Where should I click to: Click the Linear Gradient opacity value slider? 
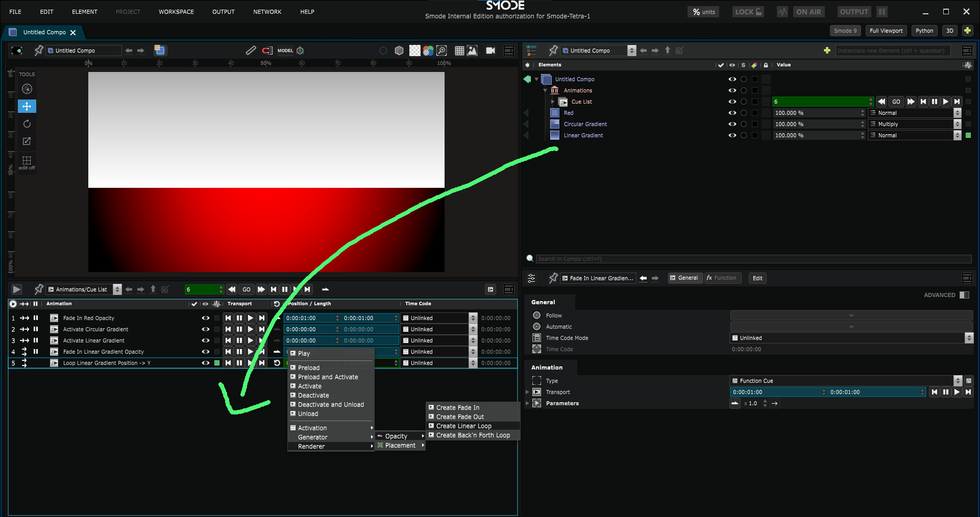click(816, 135)
